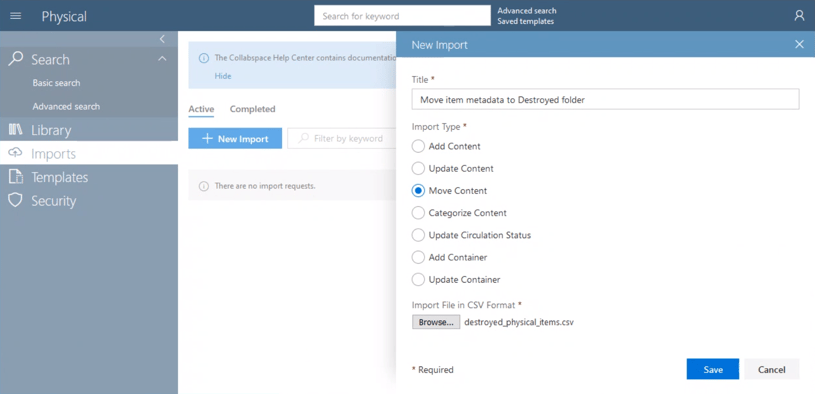Hide the Help Center banner
Image resolution: width=815 pixels, height=394 pixels.
tap(222, 76)
